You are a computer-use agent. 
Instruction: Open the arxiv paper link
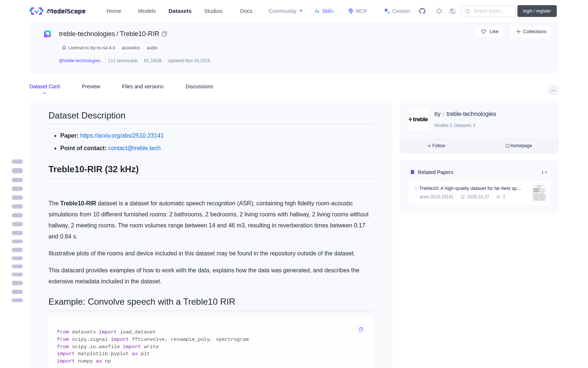tap(122, 135)
